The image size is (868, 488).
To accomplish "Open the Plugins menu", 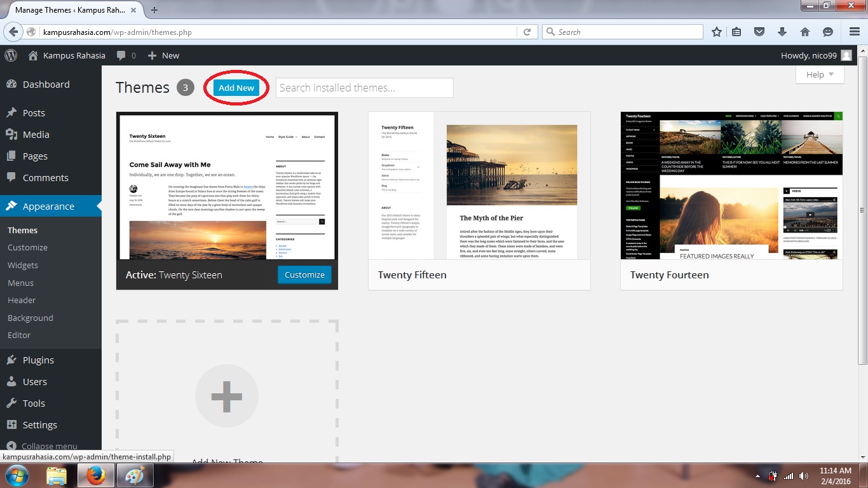I will pos(51,360).
